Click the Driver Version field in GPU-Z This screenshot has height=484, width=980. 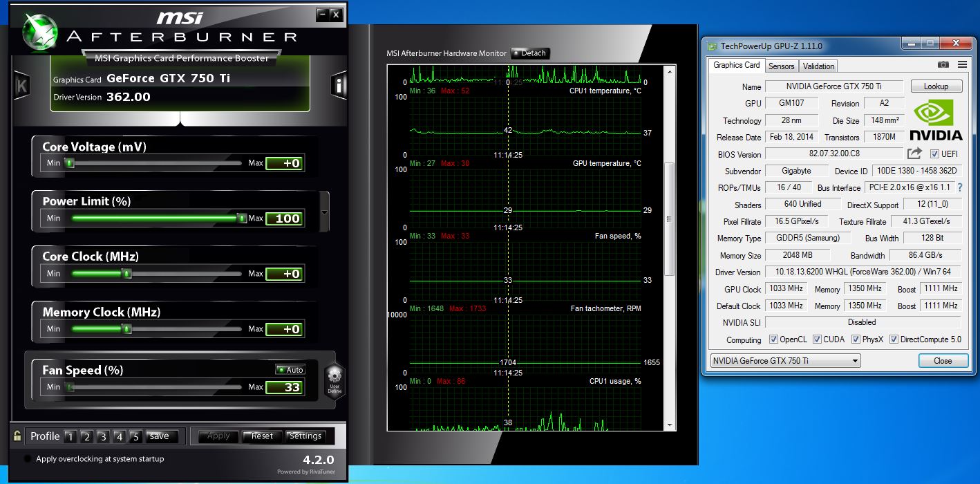pos(863,272)
